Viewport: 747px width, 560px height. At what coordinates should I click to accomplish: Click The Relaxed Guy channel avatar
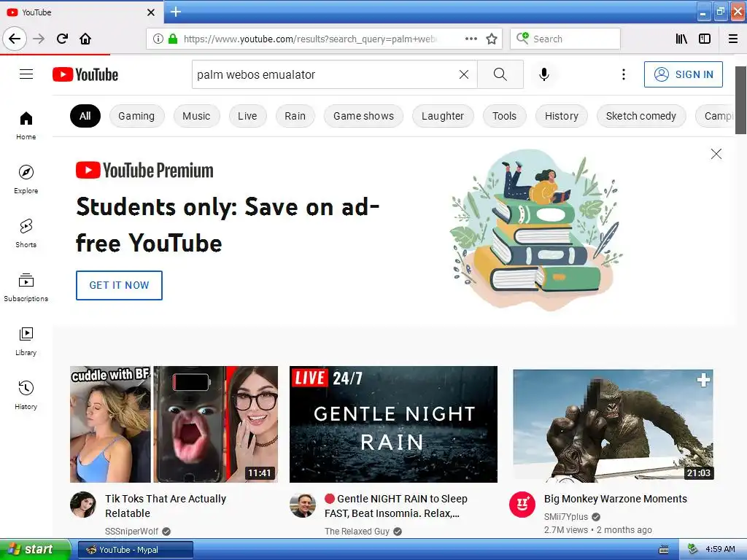pyautogui.click(x=303, y=505)
